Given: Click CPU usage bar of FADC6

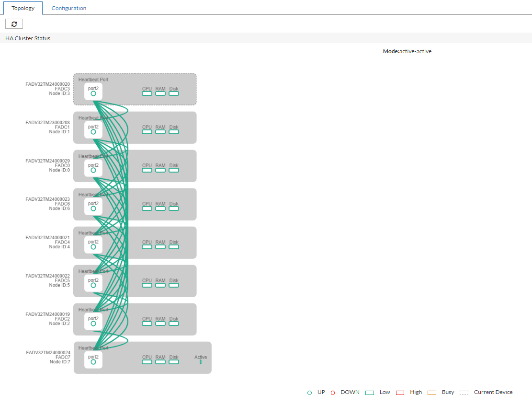Looking at the screenshot, I should pos(147,209).
